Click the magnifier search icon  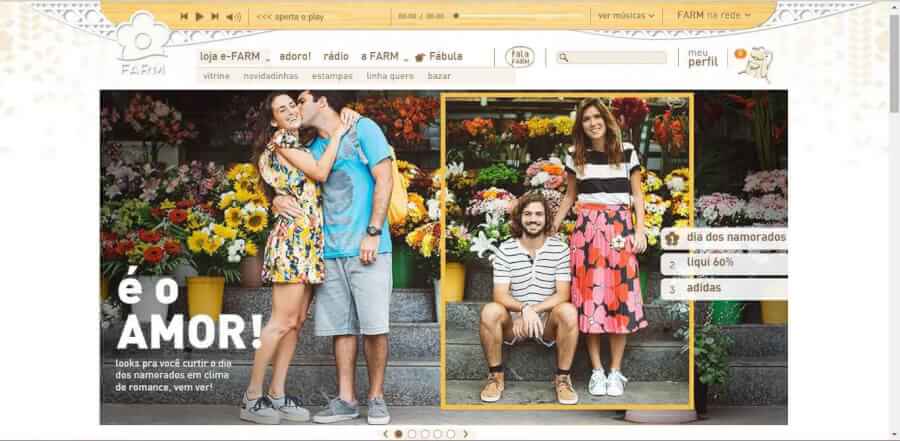pyautogui.click(x=564, y=57)
